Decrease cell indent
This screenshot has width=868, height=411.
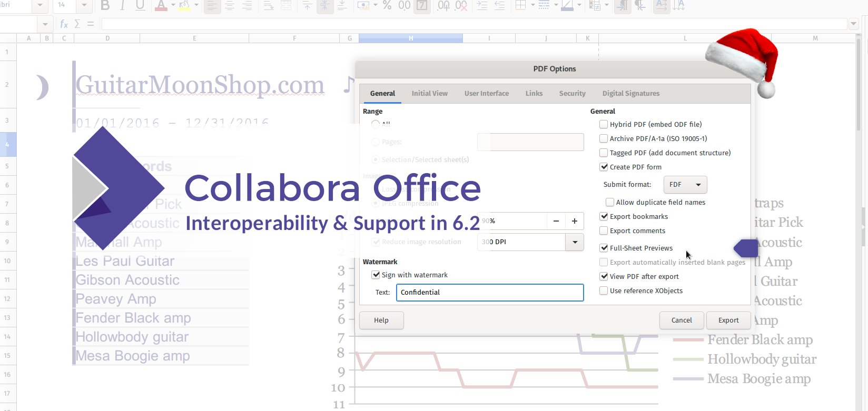[x=500, y=5]
